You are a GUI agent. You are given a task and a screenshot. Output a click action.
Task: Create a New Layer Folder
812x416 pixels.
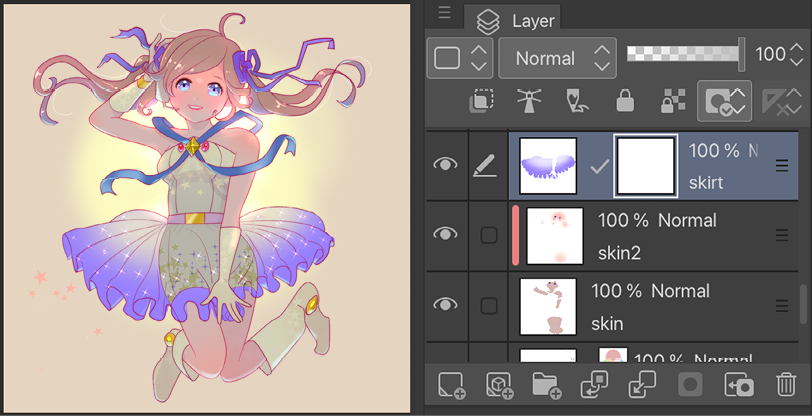pyautogui.click(x=547, y=386)
